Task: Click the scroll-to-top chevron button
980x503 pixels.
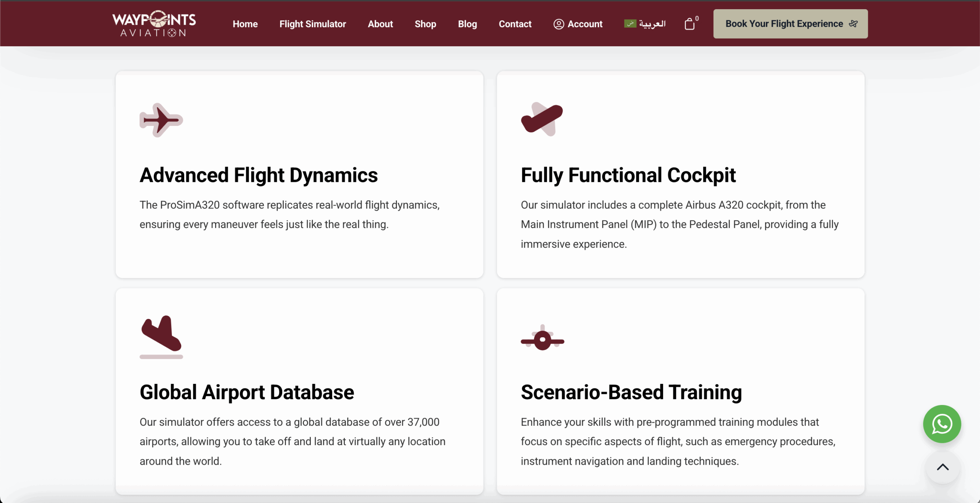Action: coord(942,467)
